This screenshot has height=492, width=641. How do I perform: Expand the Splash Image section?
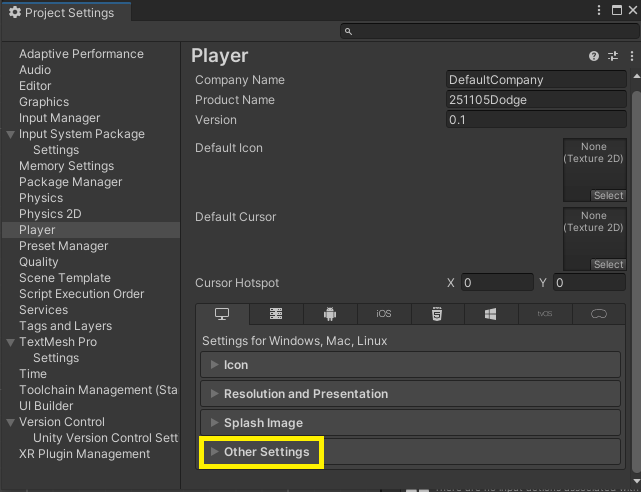click(x=410, y=423)
